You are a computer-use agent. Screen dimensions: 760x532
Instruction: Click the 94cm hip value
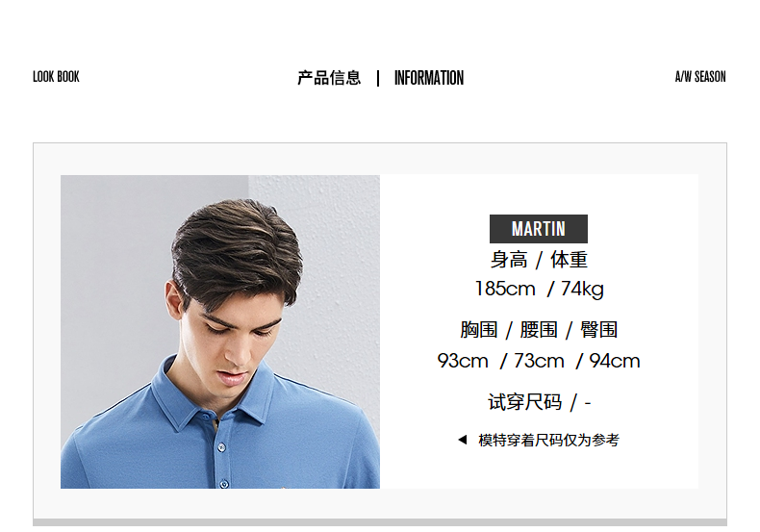(615, 361)
